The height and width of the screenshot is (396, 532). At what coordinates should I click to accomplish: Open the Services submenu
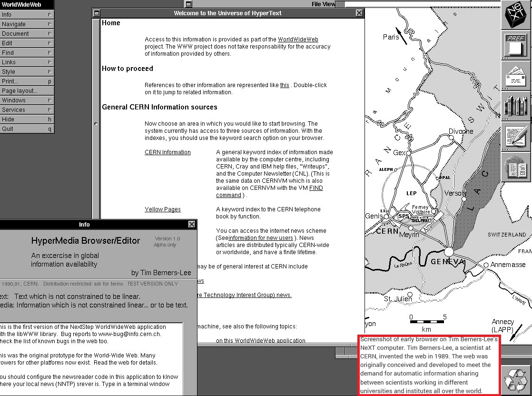[x=27, y=109]
